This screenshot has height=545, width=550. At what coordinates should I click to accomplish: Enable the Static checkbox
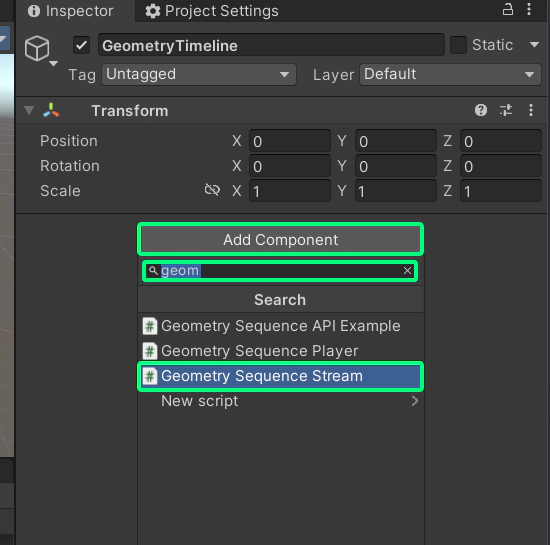point(458,45)
